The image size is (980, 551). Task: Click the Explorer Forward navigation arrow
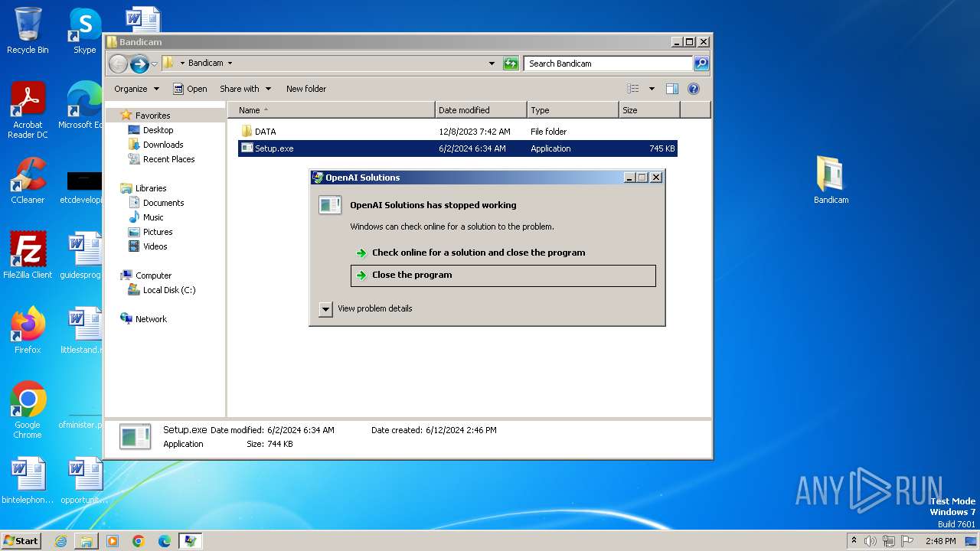tap(139, 64)
